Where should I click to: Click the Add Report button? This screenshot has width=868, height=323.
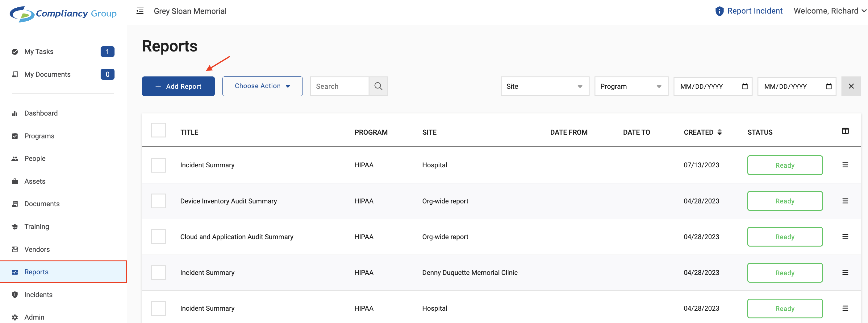pyautogui.click(x=178, y=87)
